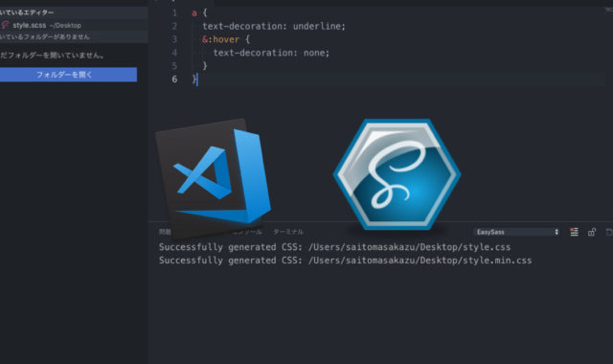Image resolution: width=613 pixels, height=364 pixels.
Task: Click the Desktop/style.css path in output
Action: coord(410,247)
